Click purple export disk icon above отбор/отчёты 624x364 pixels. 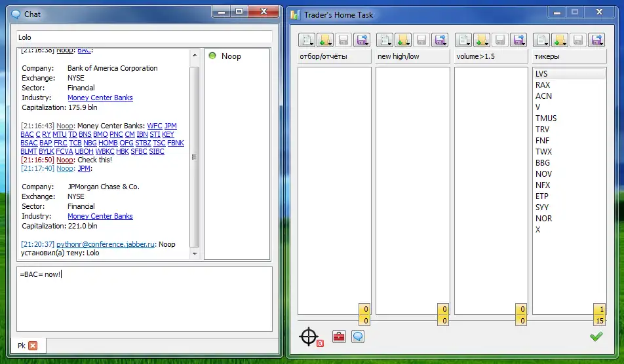[x=362, y=40]
